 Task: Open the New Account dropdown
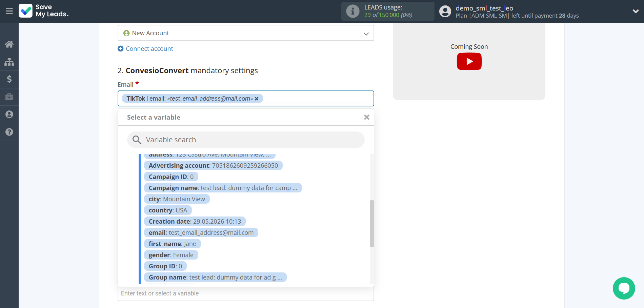246,33
